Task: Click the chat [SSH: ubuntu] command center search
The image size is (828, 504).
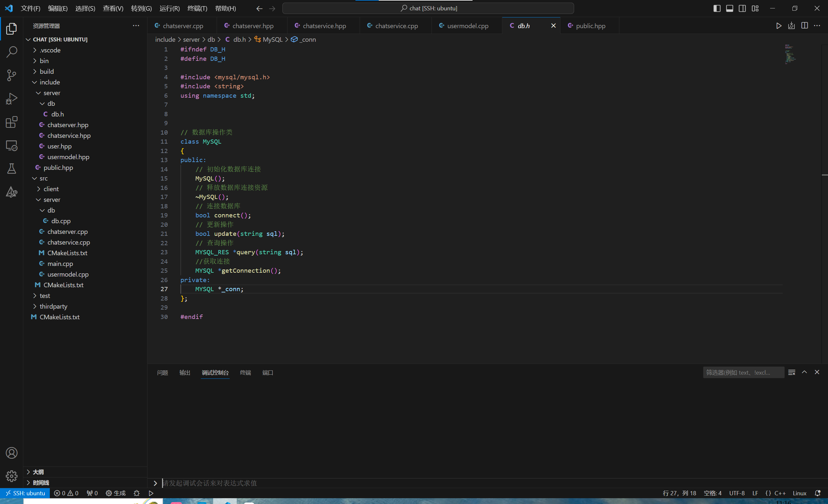Action: tap(428, 8)
